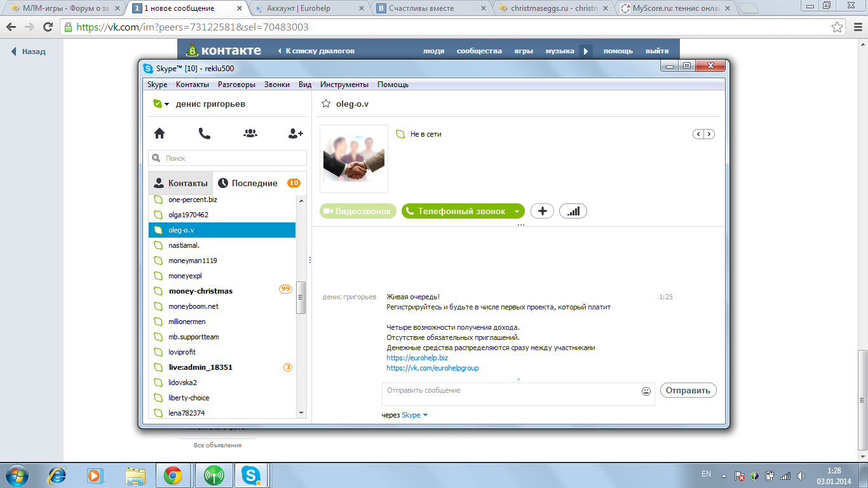Open the Skype menu
The width and height of the screenshot is (868, 488).
coord(157,85)
